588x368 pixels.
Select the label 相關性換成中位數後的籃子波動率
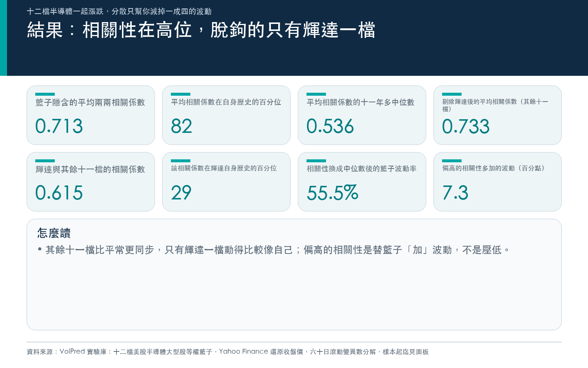(362, 169)
